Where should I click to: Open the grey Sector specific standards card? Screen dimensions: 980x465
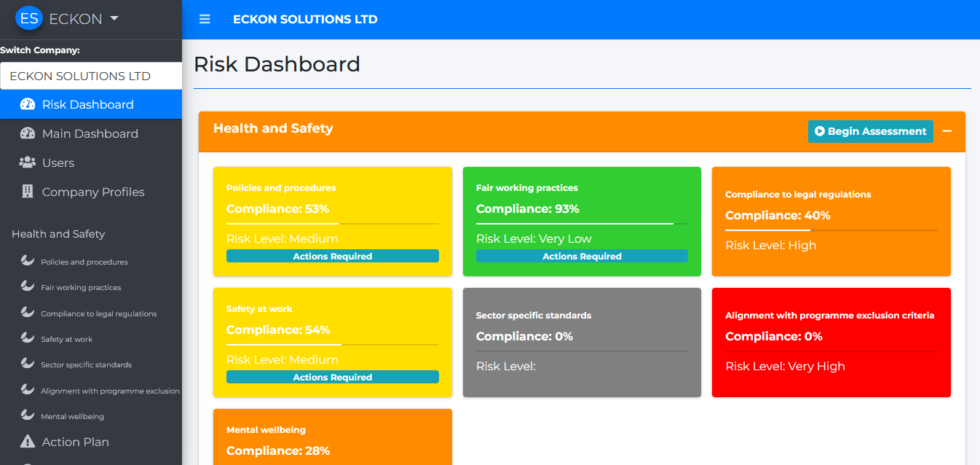[582, 343]
